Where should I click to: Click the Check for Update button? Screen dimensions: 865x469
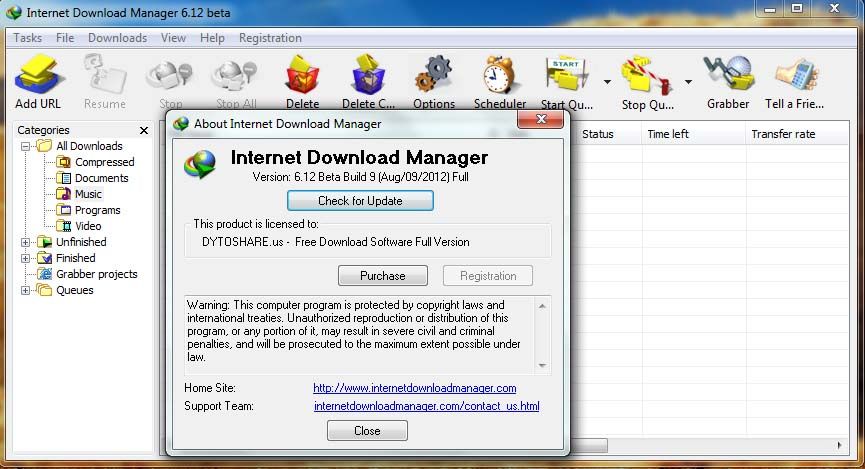click(360, 201)
